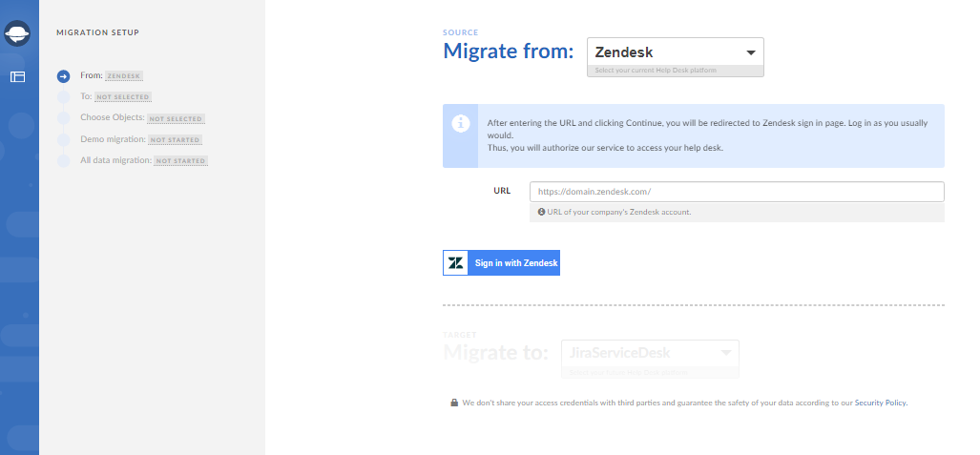Click the Demo migration Not Started label

point(175,140)
